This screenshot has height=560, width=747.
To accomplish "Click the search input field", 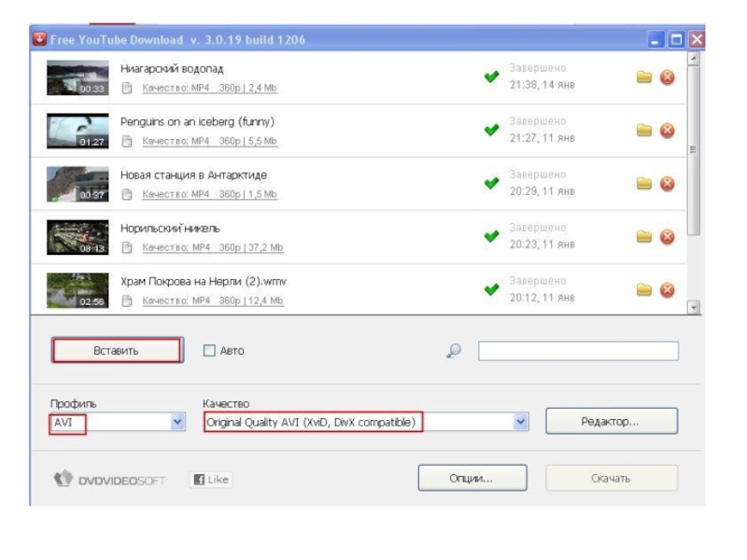I will (578, 351).
